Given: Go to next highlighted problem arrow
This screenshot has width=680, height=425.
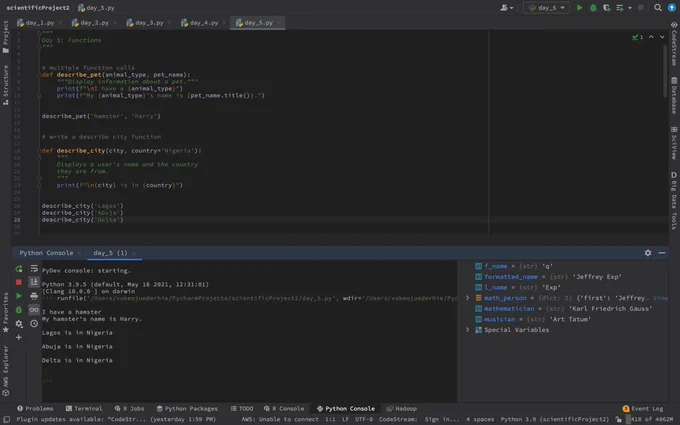Looking at the screenshot, I should 662,37.
